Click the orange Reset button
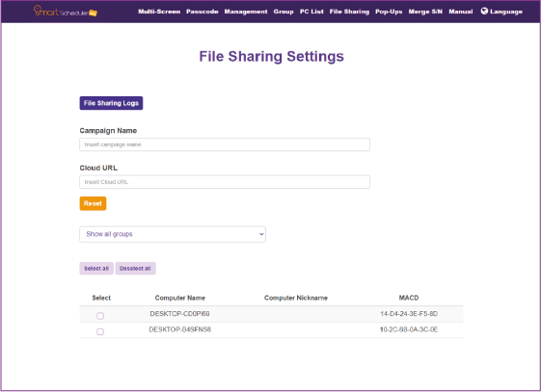The height and width of the screenshot is (392, 541). pyautogui.click(x=93, y=203)
